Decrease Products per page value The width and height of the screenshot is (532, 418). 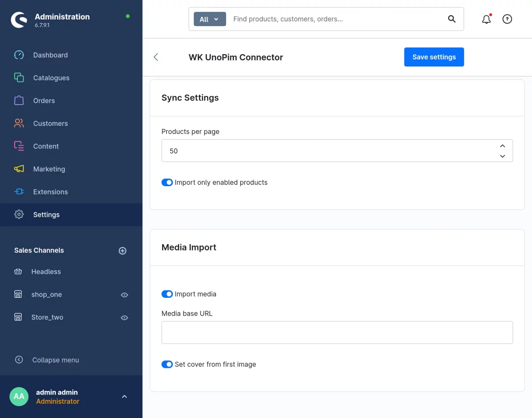(x=502, y=156)
